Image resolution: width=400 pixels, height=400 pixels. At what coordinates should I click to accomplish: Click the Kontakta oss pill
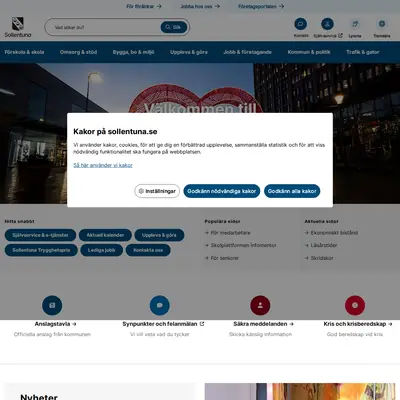[148, 250]
